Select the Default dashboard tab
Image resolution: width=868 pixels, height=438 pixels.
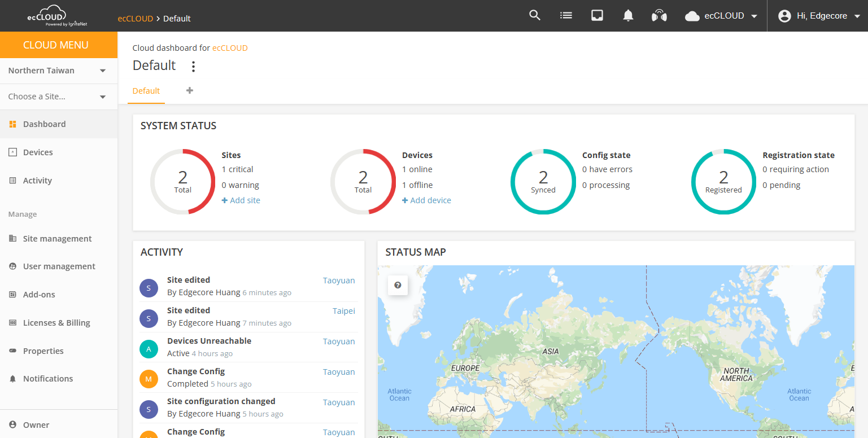(x=146, y=91)
